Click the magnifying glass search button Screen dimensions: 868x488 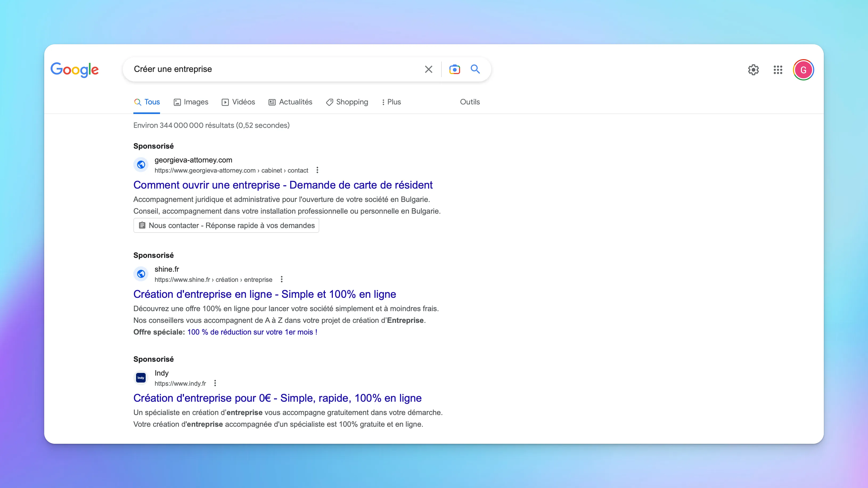[x=475, y=70]
